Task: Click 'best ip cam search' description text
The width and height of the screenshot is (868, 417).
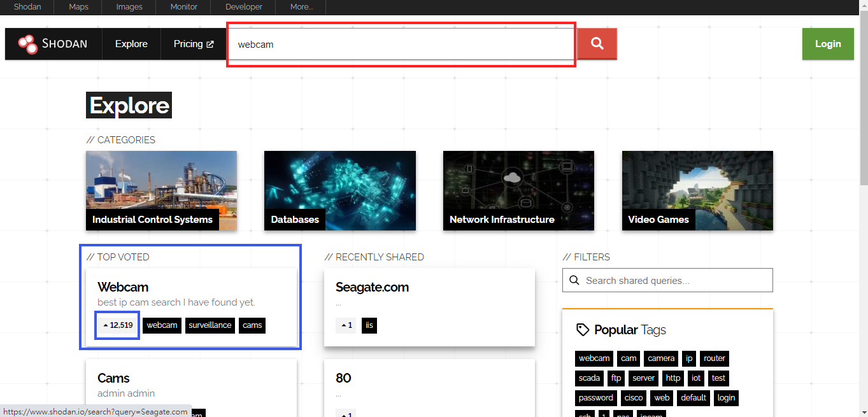Action: (x=176, y=302)
